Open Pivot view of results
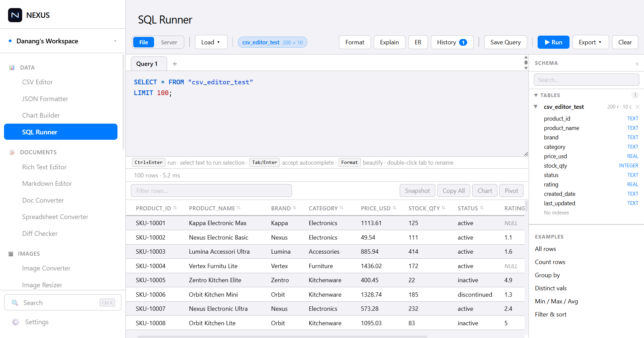Viewport: 644px width, 338px height. click(x=511, y=191)
